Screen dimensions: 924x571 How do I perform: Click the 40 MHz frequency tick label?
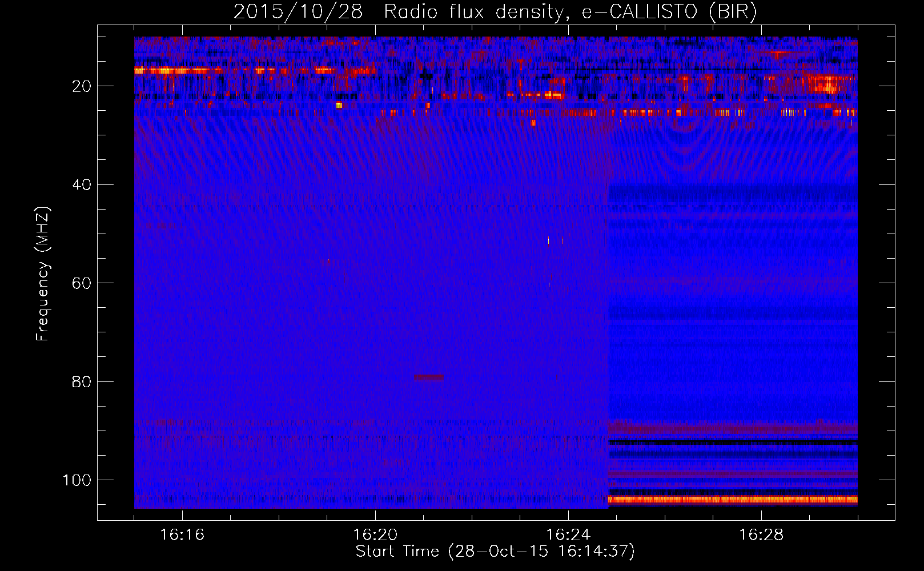pyautogui.click(x=82, y=185)
